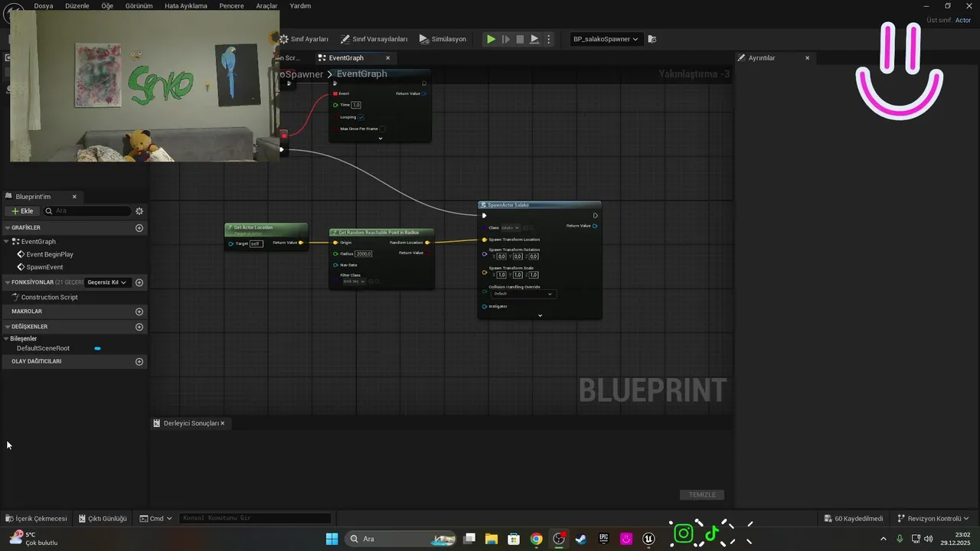Click the Target self input field
The image size is (980, 551).
coord(256,243)
